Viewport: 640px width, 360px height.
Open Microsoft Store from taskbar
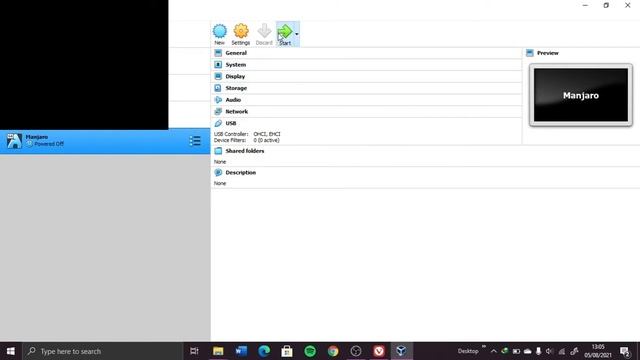tap(287, 351)
